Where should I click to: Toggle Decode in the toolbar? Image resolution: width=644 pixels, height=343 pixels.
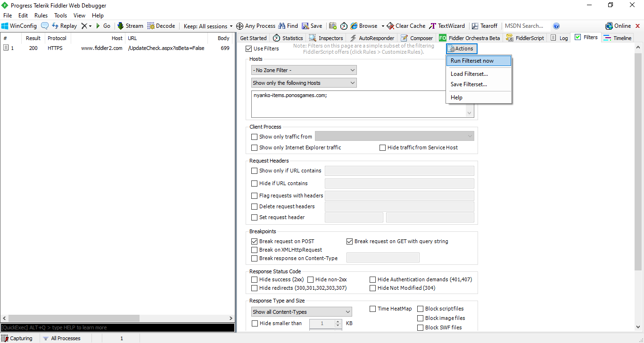tap(161, 26)
